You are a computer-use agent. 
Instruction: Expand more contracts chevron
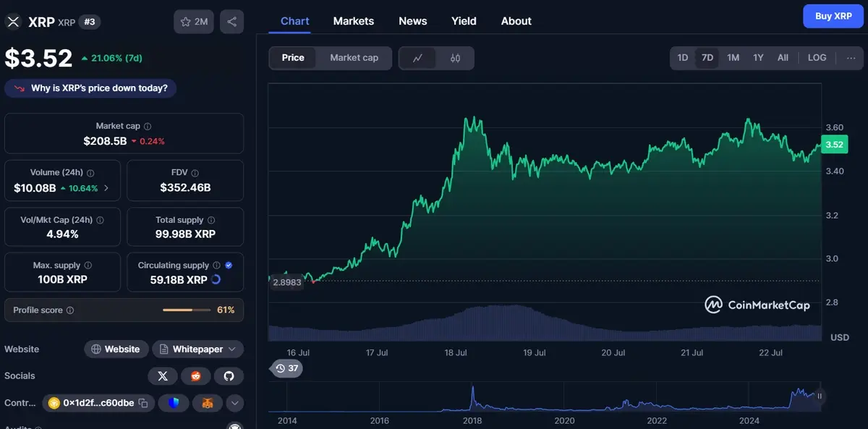pos(235,403)
